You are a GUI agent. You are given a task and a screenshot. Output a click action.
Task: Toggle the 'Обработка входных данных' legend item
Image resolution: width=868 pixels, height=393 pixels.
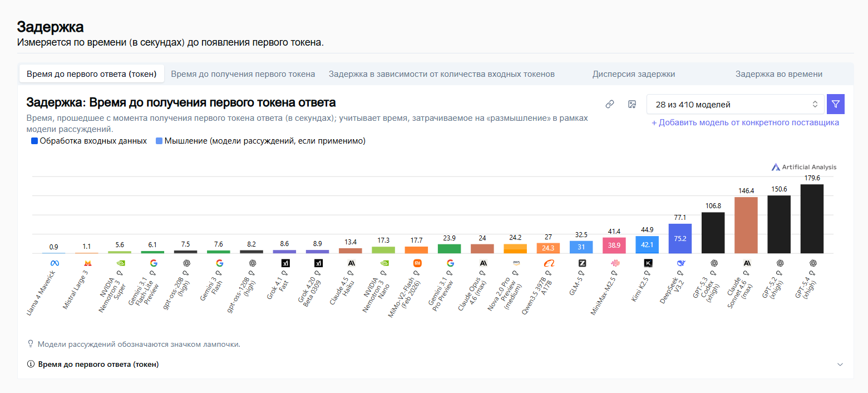click(x=89, y=141)
